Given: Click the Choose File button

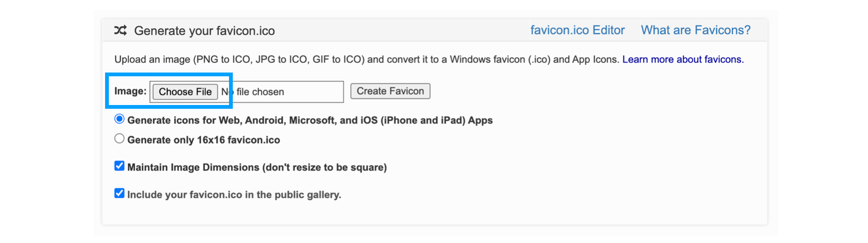Looking at the screenshot, I should coord(185,92).
